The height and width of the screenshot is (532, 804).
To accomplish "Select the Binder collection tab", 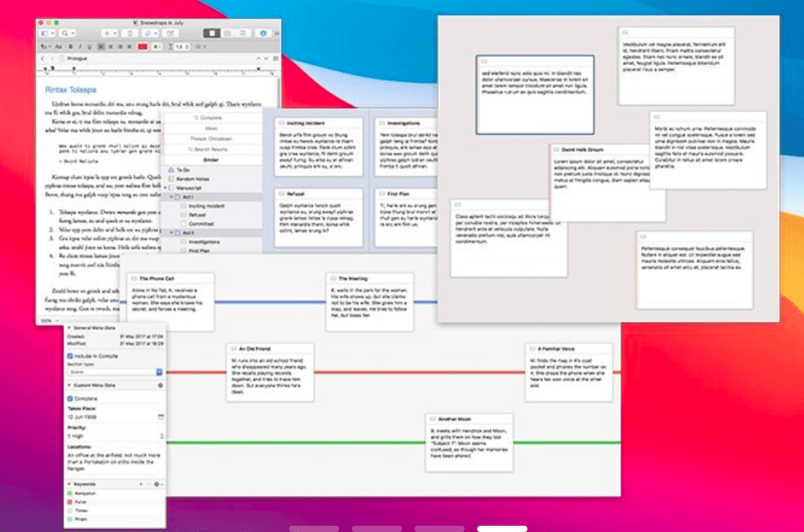I will click(212, 160).
